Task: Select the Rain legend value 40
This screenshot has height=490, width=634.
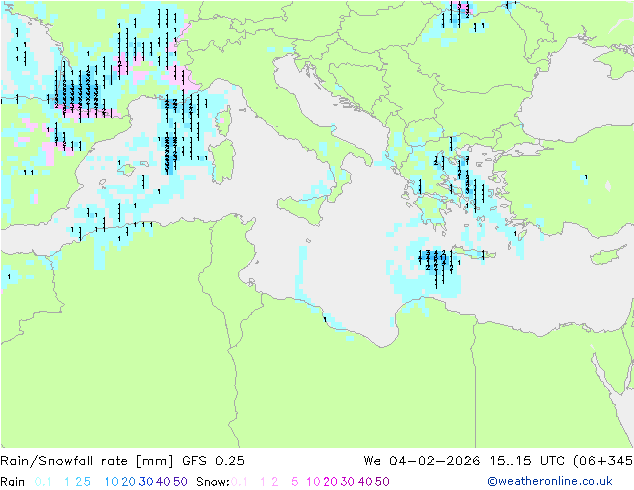Action: tap(163, 482)
